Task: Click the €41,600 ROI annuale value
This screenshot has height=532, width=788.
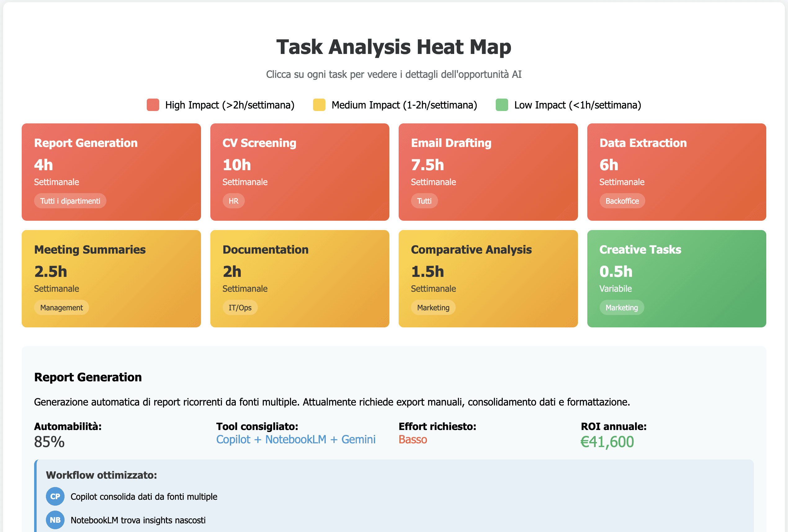Action: pyautogui.click(x=607, y=441)
